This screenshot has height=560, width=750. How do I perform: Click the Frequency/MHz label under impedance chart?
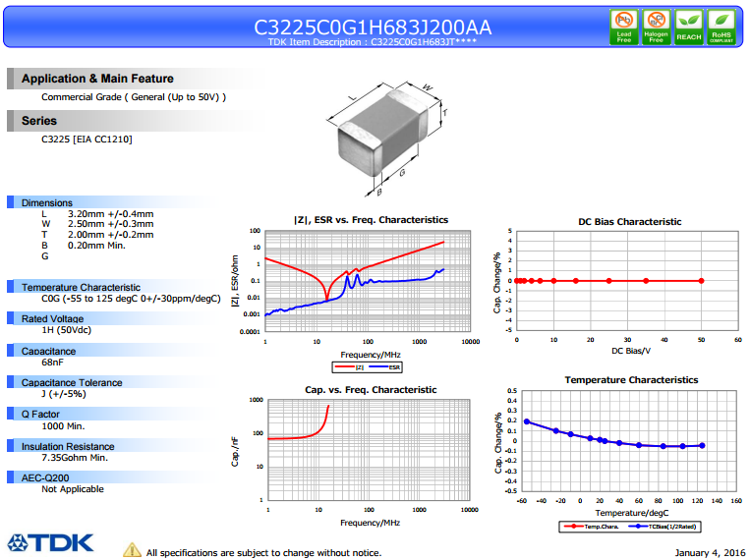(x=371, y=355)
